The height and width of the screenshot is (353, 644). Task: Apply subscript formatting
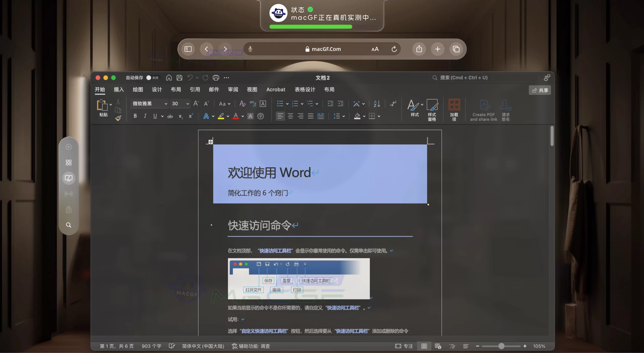[180, 116]
